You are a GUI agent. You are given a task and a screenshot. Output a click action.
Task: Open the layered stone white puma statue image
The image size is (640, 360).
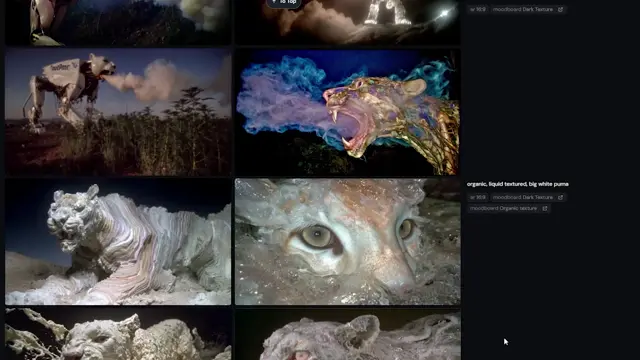118,242
